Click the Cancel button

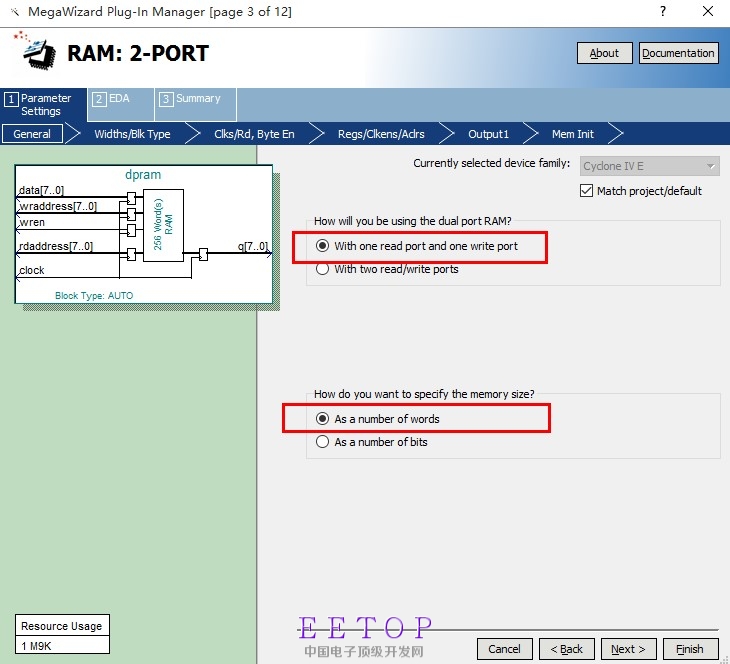click(505, 649)
